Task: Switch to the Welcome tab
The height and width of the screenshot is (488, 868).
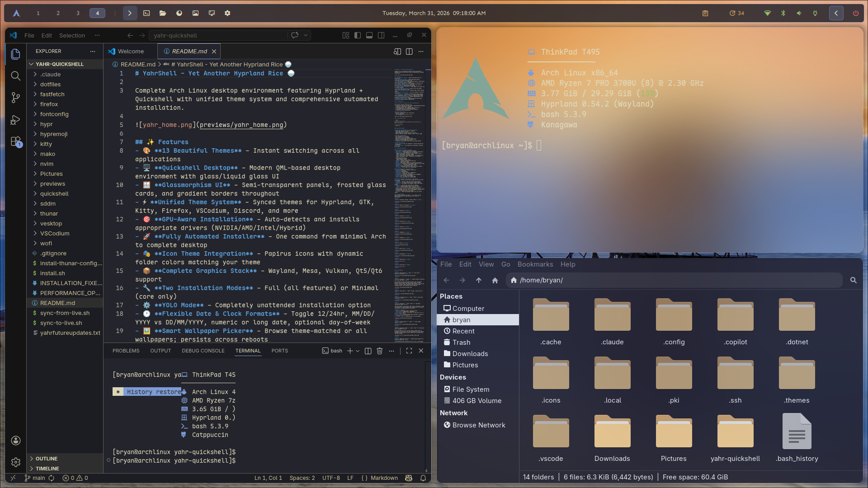Action: tap(130, 52)
